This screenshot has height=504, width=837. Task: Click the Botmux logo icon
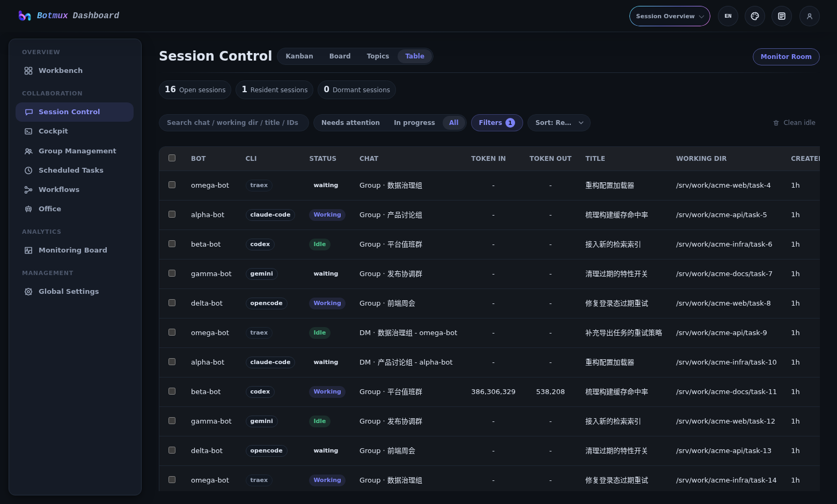point(25,16)
